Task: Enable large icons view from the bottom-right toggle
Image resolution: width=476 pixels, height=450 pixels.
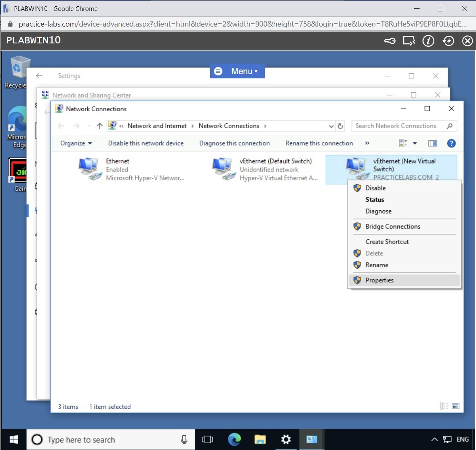Action: click(x=455, y=406)
